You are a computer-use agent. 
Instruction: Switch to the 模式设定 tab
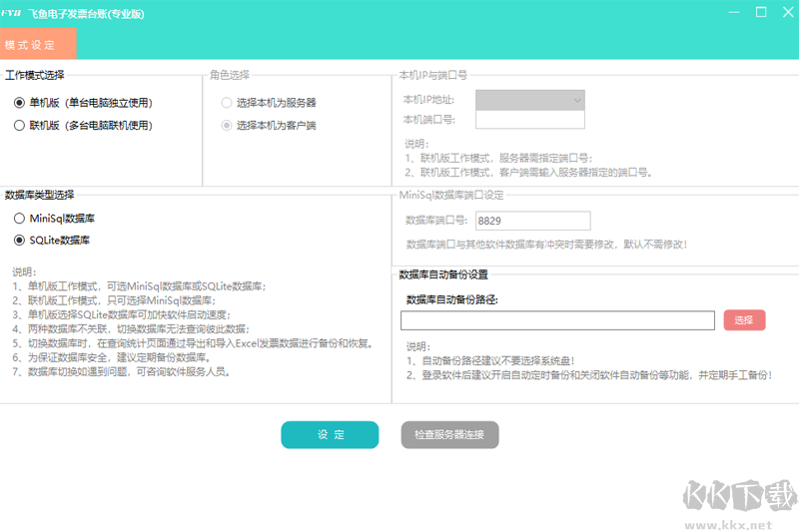click(38, 45)
